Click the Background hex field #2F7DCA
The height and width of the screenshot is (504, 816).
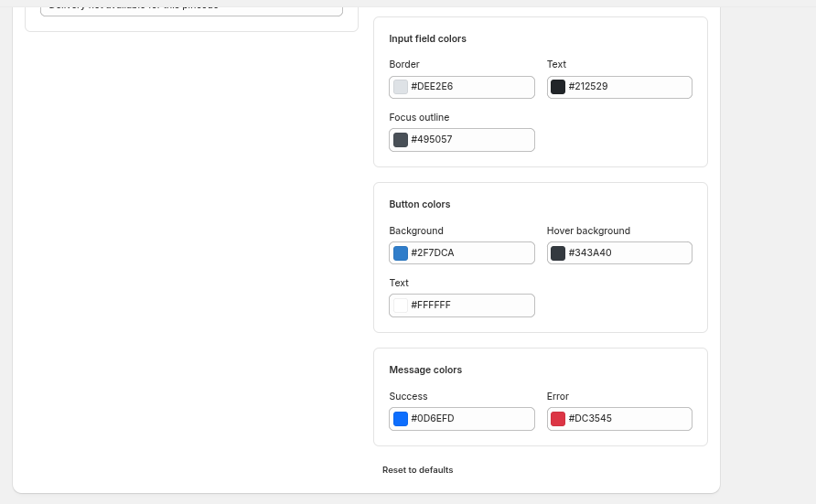coord(462,252)
